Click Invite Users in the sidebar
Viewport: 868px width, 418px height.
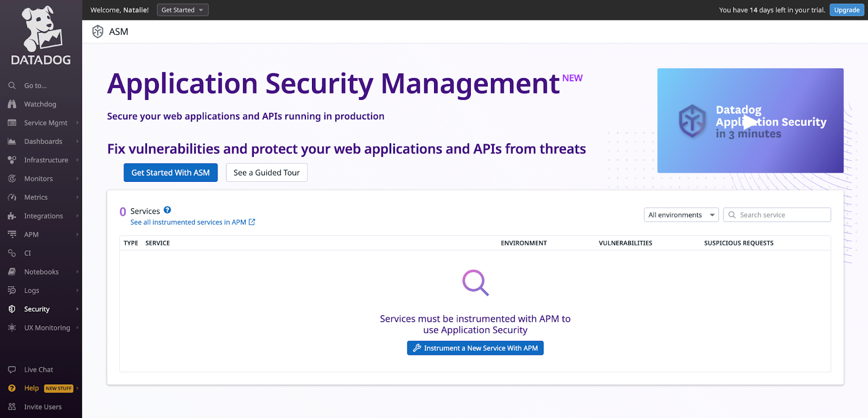tap(43, 407)
